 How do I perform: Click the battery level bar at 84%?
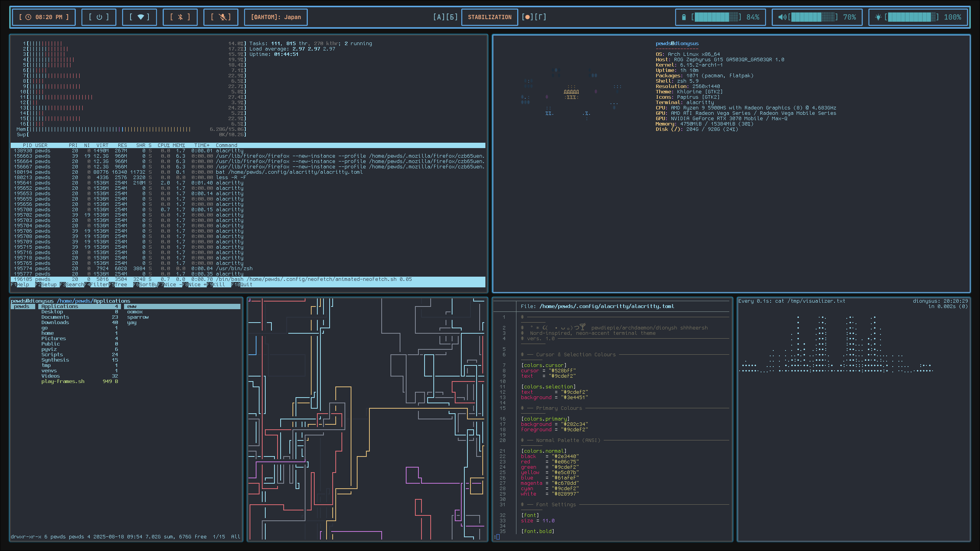pos(716,17)
